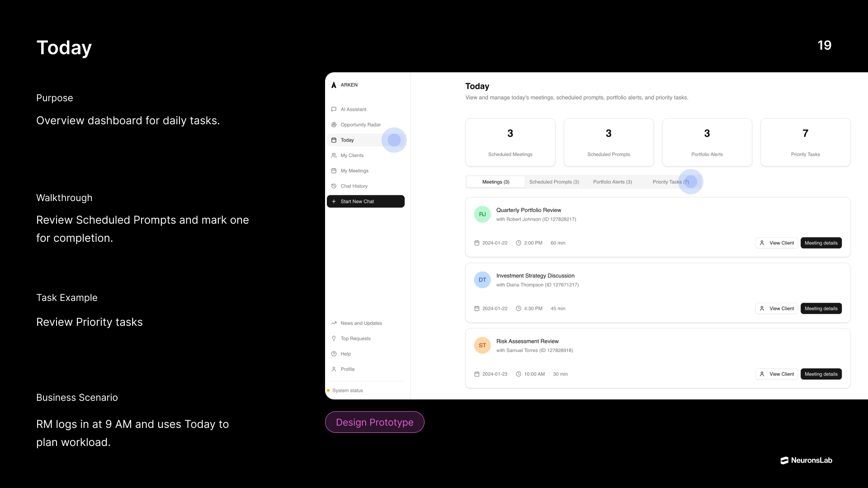Click the My Clients people icon
The width and height of the screenshot is (868, 488).
click(x=334, y=155)
